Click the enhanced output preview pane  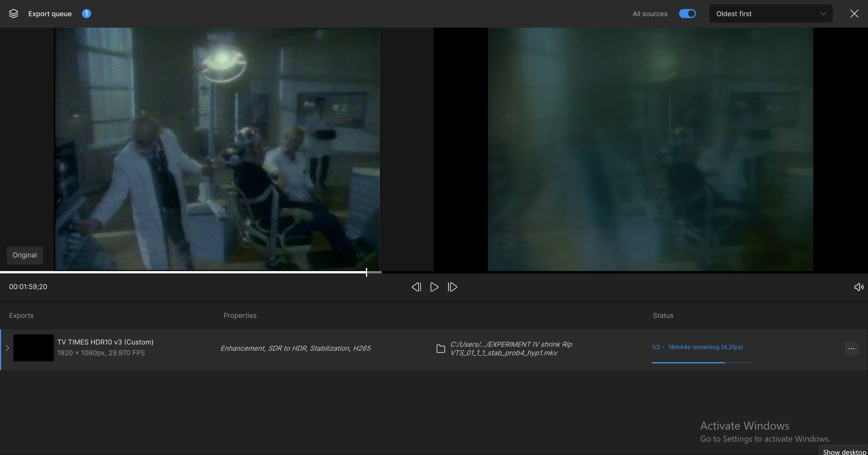650,149
